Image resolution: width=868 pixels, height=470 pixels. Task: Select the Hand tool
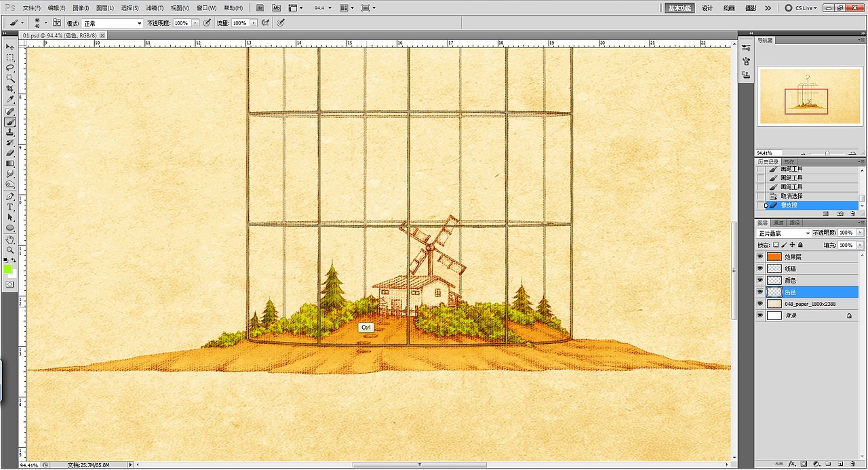coord(10,240)
